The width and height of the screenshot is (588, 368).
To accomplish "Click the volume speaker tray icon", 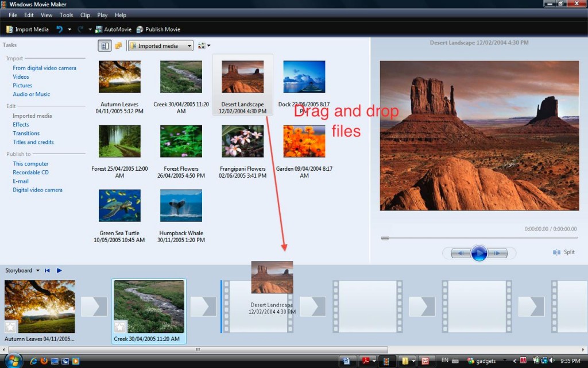I will coord(552,361).
